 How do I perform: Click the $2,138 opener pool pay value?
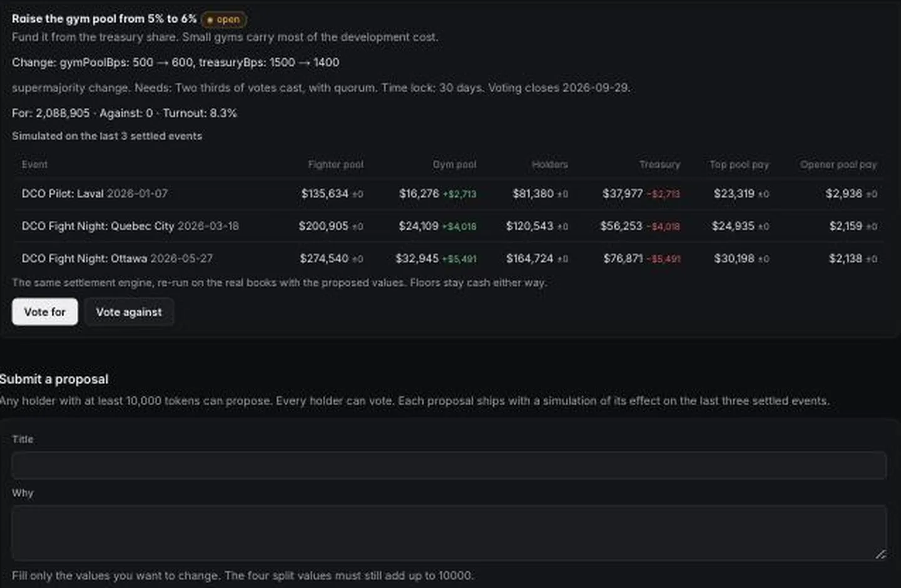pos(845,258)
